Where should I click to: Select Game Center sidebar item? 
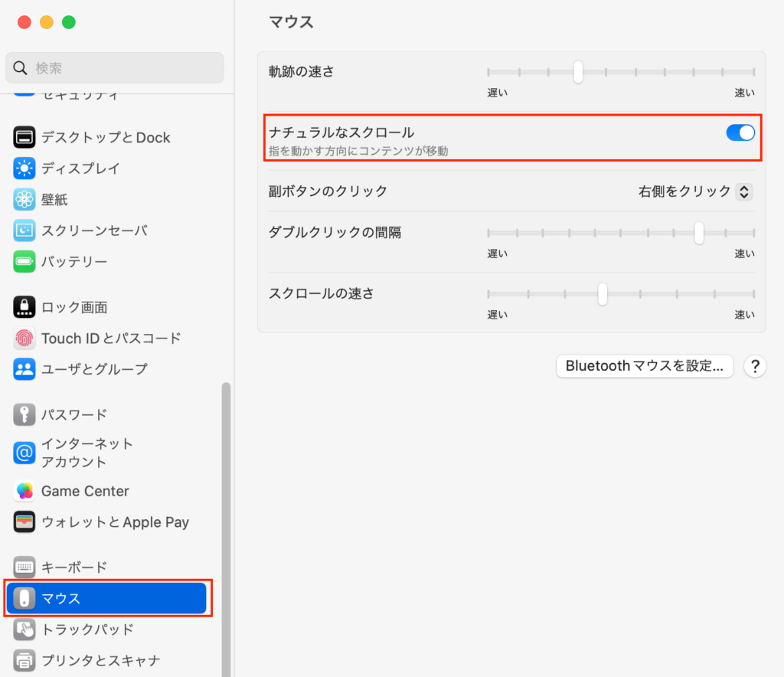pyautogui.click(x=106, y=491)
